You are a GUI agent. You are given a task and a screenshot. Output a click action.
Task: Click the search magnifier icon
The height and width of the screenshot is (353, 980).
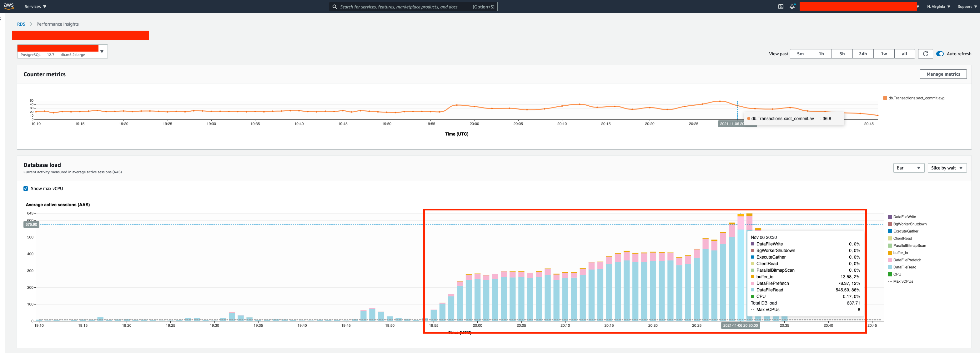pos(334,7)
